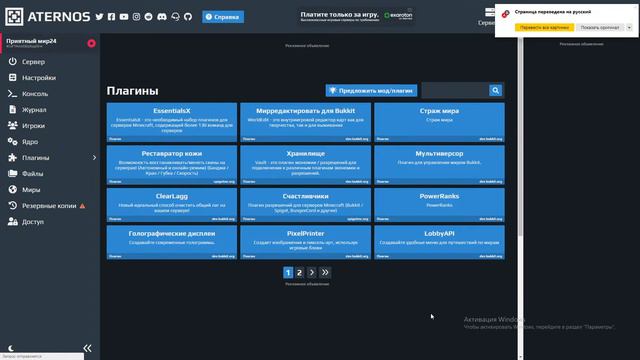Viewport: 640px width, 360px height.
Task: Open the Настройки menu item
Action: point(50,78)
